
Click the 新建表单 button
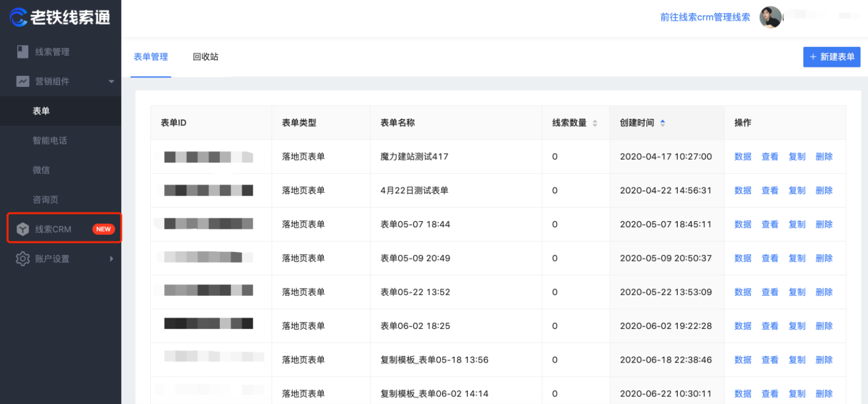pos(831,57)
